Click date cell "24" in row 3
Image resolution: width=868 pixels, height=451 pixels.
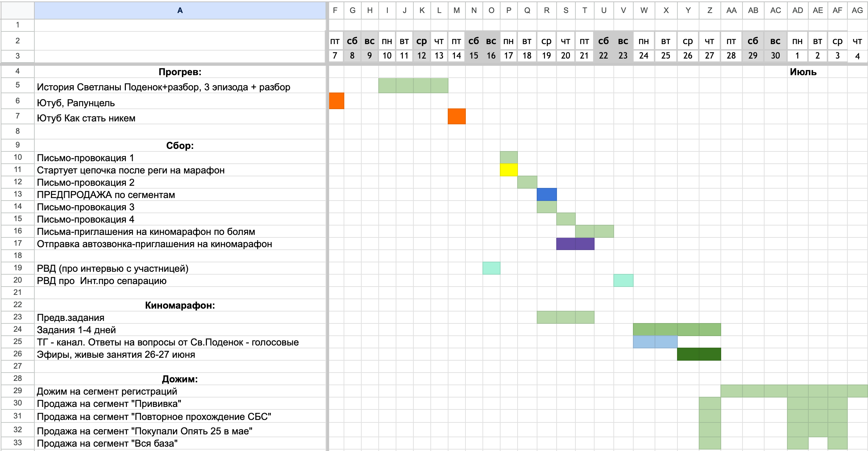click(644, 56)
